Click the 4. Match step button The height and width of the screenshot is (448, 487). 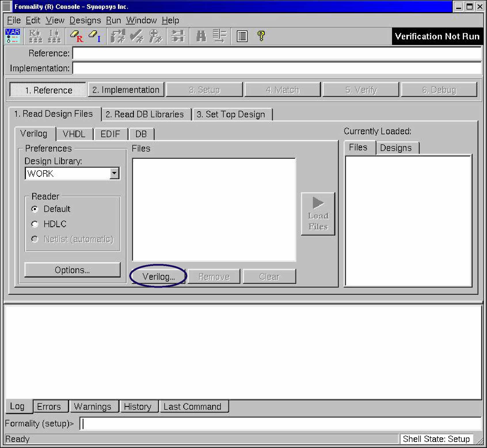[x=283, y=90]
